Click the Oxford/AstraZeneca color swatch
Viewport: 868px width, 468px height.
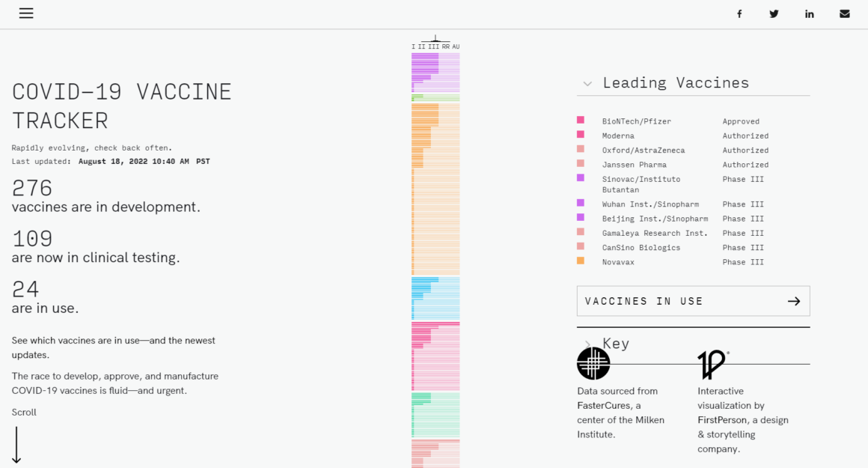(581, 148)
